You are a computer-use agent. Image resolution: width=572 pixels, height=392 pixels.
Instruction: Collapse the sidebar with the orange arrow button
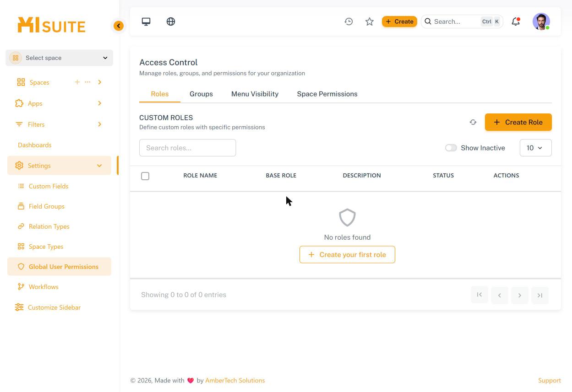[x=119, y=26]
